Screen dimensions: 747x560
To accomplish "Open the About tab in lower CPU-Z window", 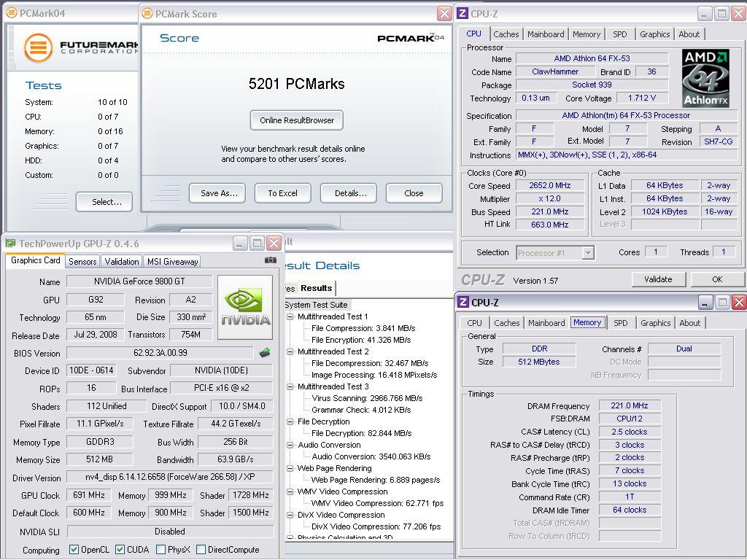I will (x=689, y=323).
